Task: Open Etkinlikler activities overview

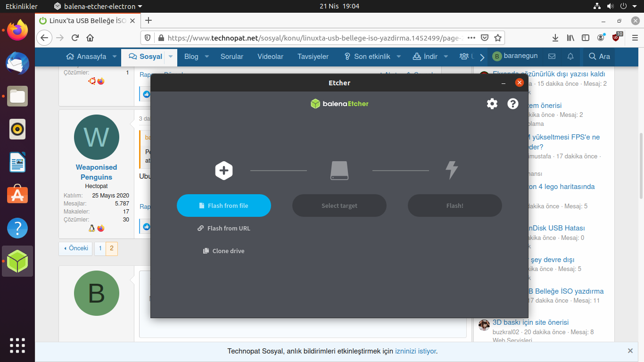Action: [21, 6]
